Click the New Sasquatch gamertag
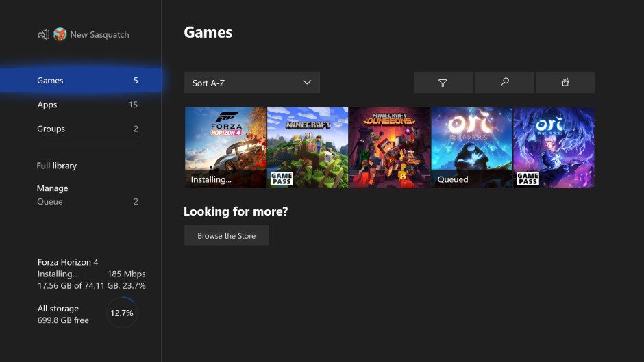The width and height of the screenshot is (644, 362). coord(99,35)
